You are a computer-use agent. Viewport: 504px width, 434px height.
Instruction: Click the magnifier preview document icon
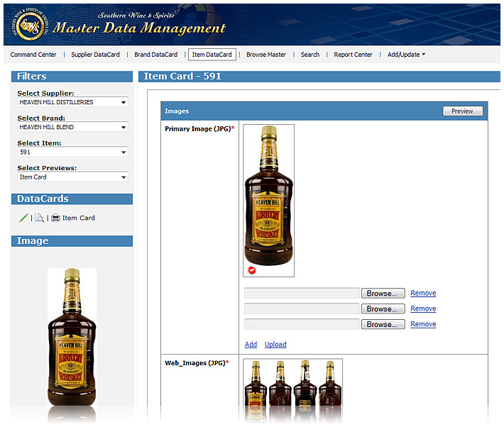click(x=39, y=218)
